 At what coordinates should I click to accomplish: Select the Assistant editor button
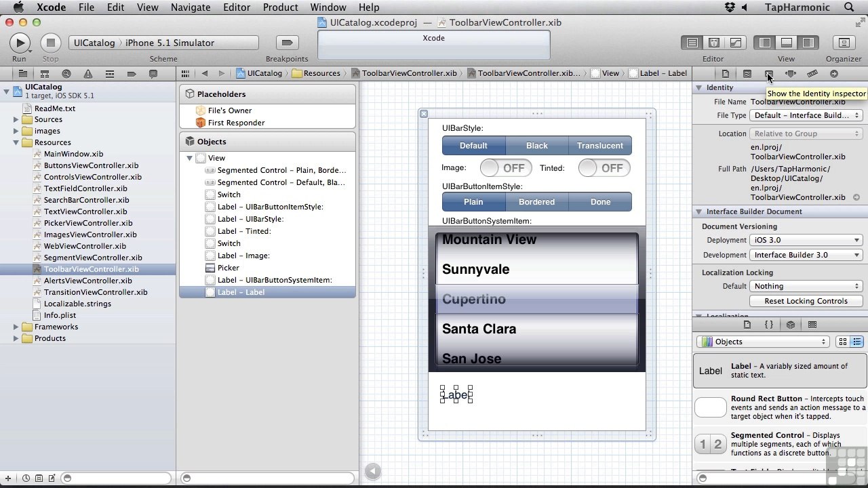(x=714, y=43)
